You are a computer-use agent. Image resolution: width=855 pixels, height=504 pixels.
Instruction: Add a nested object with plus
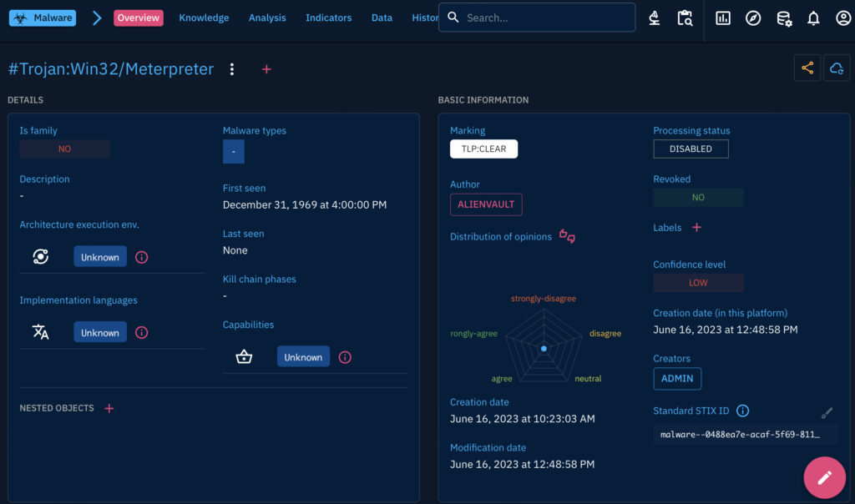109,408
